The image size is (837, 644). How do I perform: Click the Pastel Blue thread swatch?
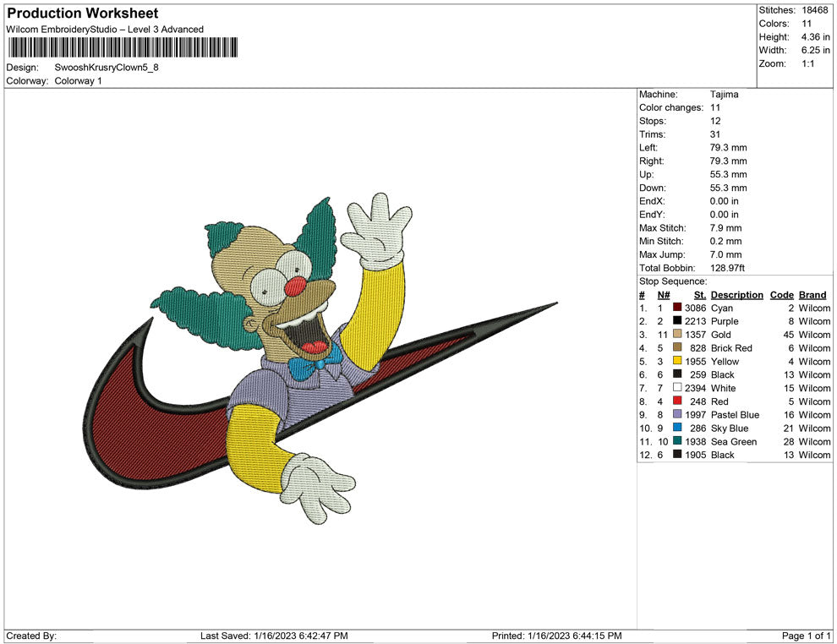[x=677, y=414]
